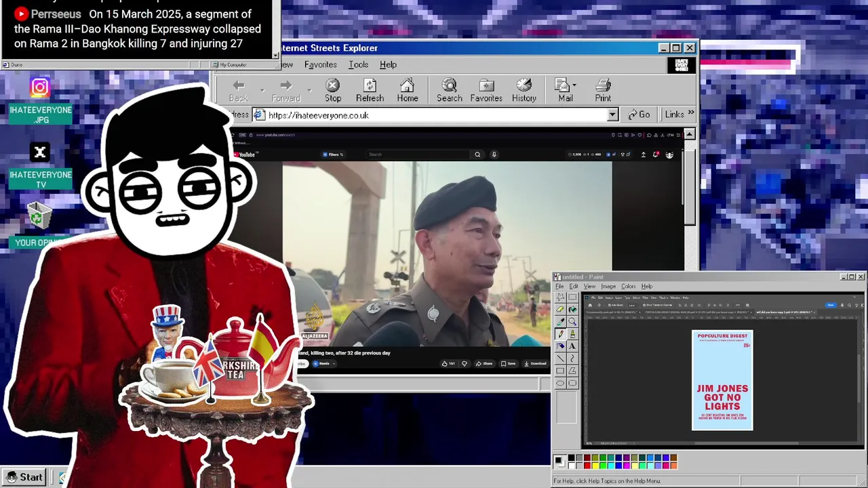Click the Jim Jones poster in Paint canvas

[722, 380]
